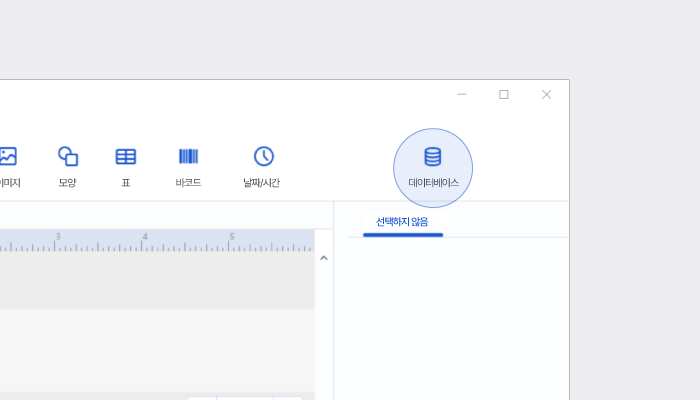Close the label editor window
This screenshot has width=700, height=400.
(x=546, y=95)
